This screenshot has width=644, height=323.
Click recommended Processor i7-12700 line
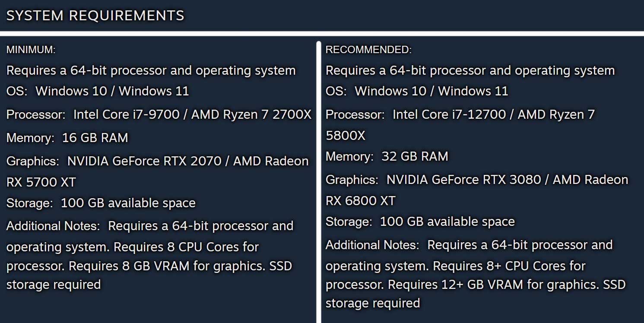(460, 115)
